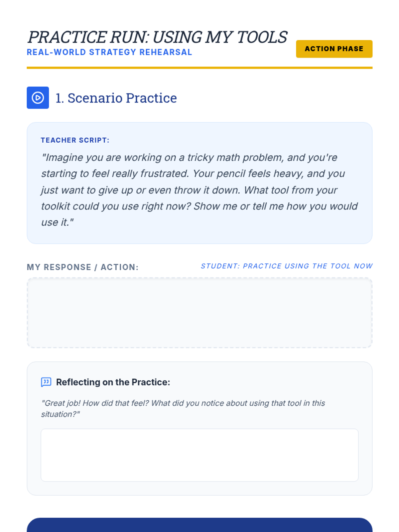Click the quote bubble icon near Reflecting heading
The height and width of the screenshot is (532, 399).
click(x=46, y=382)
